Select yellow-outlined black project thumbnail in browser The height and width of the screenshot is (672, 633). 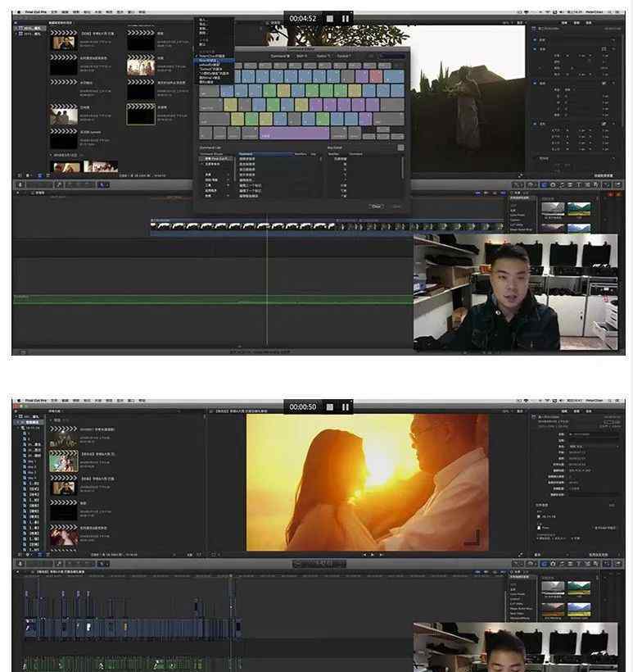click(x=141, y=115)
